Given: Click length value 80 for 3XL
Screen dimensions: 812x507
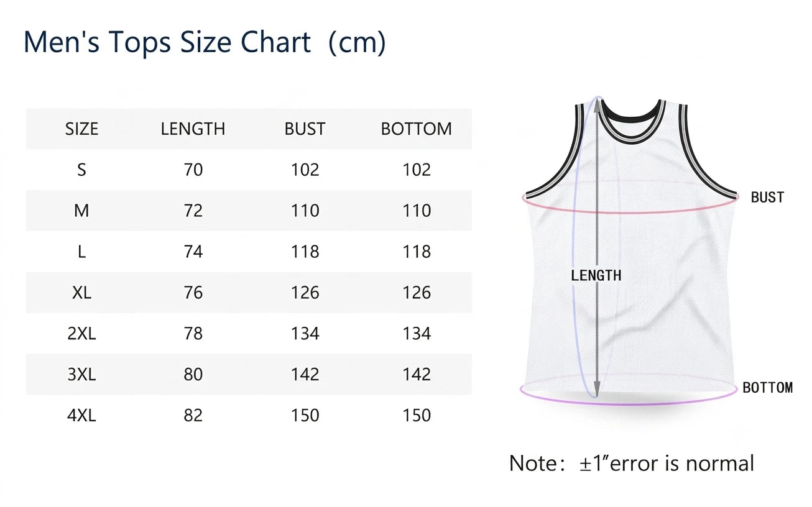Looking at the screenshot, I should tap(193, 374).
